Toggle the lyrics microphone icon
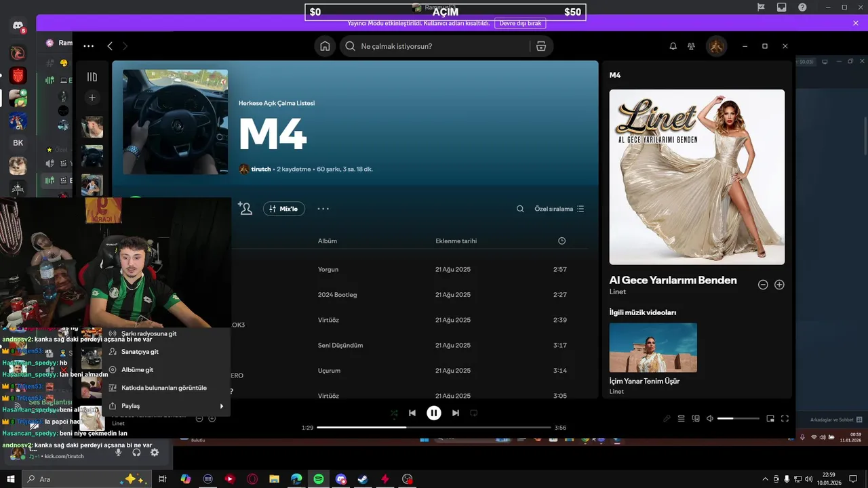Screen dimensions: 868x488 tap(667, 419)
